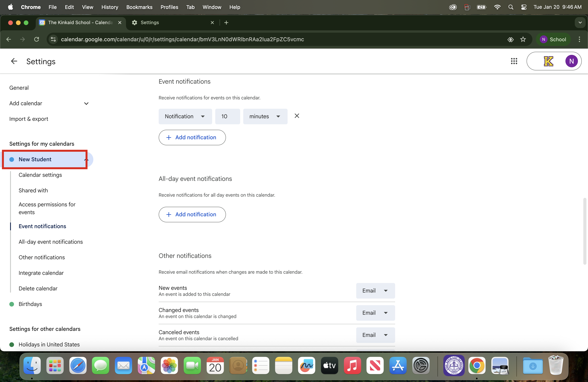Open the Bookmarks menu in menu bar
The height and width of the screenshot is (382, 588).
pyautogui.click(x=139, y=7)
